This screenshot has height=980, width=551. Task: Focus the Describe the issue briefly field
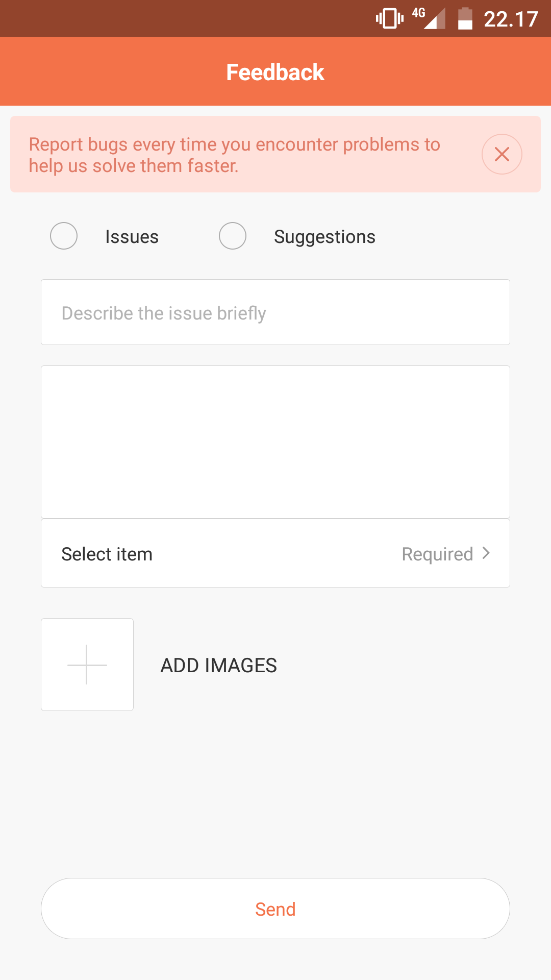click(275, 312)
